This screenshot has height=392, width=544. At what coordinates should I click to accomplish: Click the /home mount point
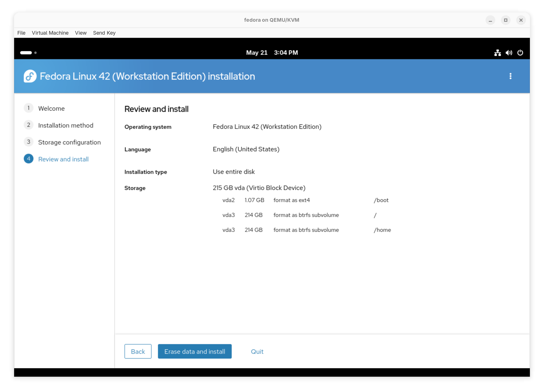point(382,230)
